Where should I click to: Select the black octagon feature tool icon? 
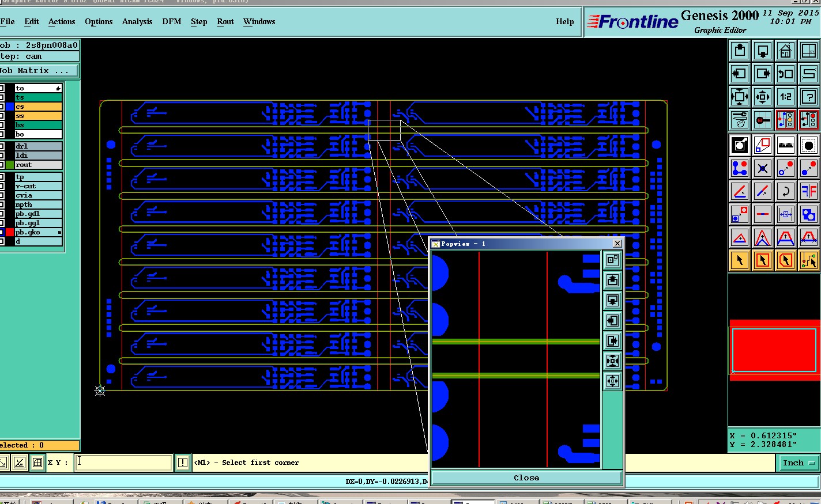click(x=809, y=145)
